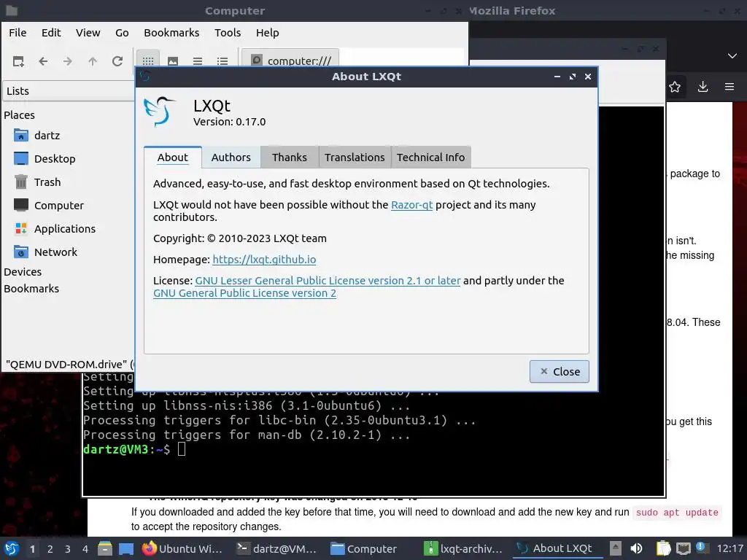Open the GNU Lesser GPL 2.1 link
This screenshot has height=560, width=747.
pyautogui.click(x=328, y=281)
